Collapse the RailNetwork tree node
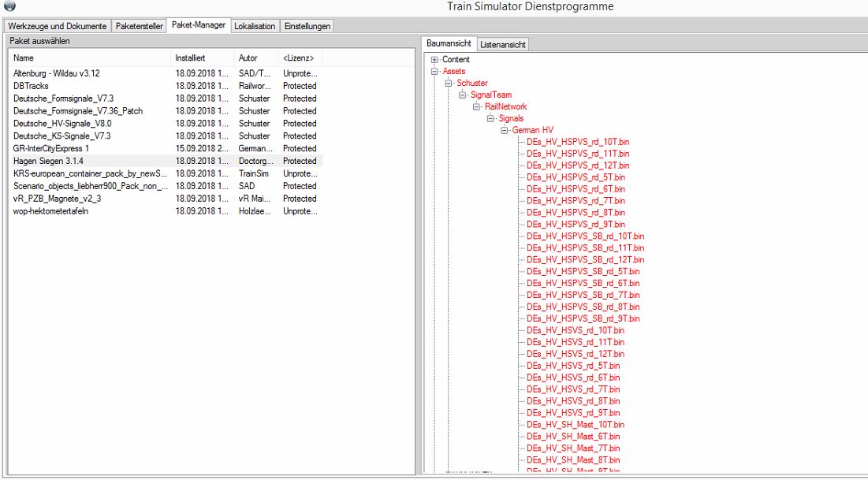 click(x=476, y=107)
